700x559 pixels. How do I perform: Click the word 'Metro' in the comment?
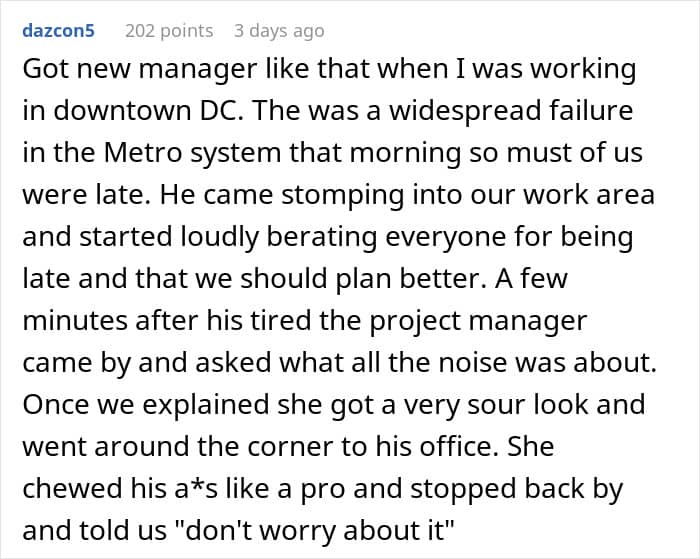pos(143,152)
